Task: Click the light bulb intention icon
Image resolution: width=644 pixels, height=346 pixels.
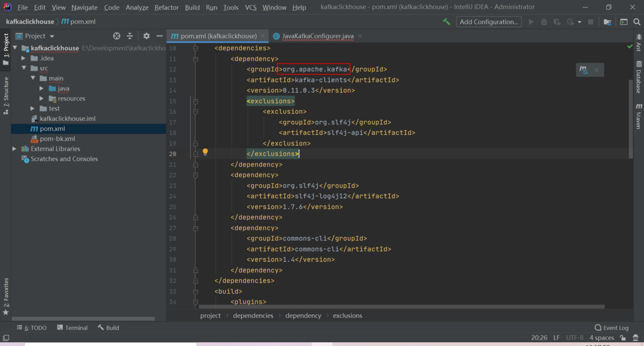Action: click(205, 153)
